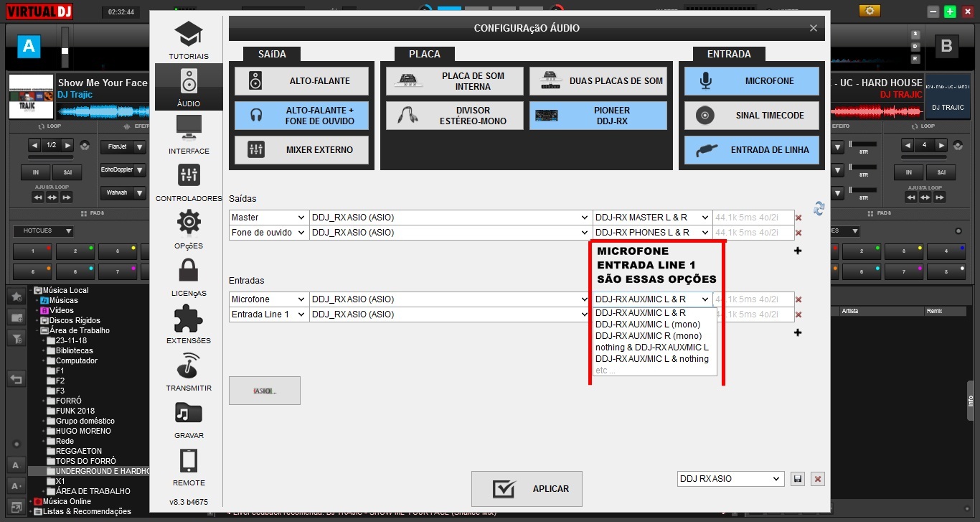Open the Transmitir broadcast section
The height and width of the screenshot is (522, 980).
(189, 372)
